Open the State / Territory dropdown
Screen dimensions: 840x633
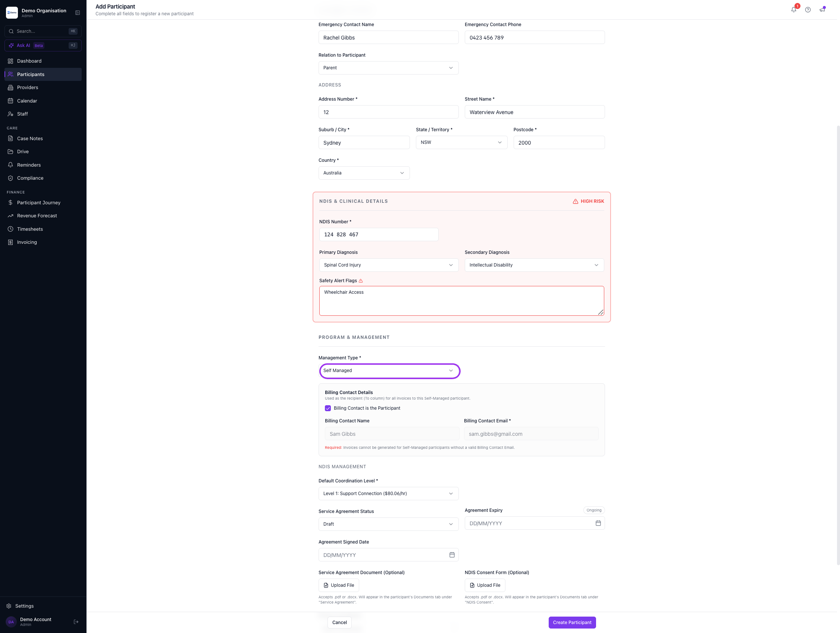pos(461,142)
